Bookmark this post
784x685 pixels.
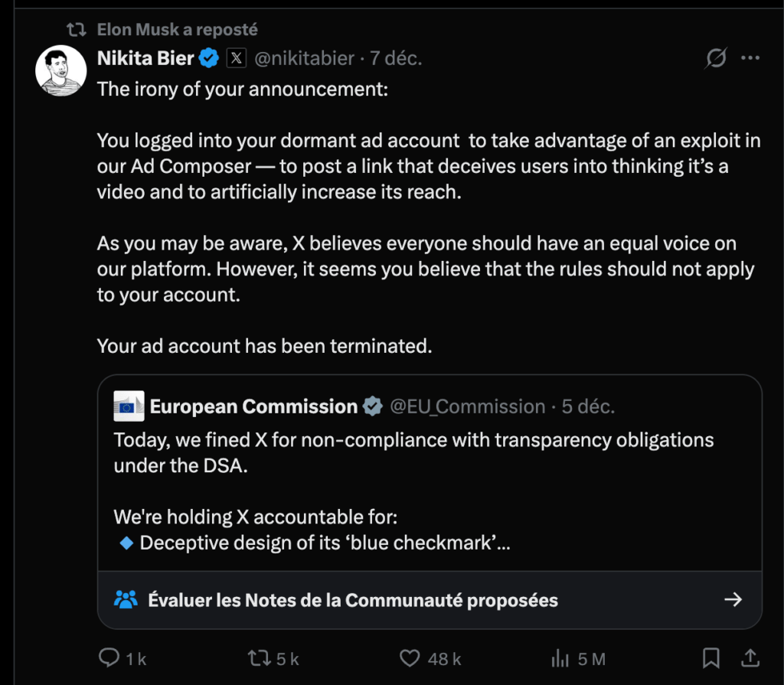pyautogui.click(x=710, y=657)
